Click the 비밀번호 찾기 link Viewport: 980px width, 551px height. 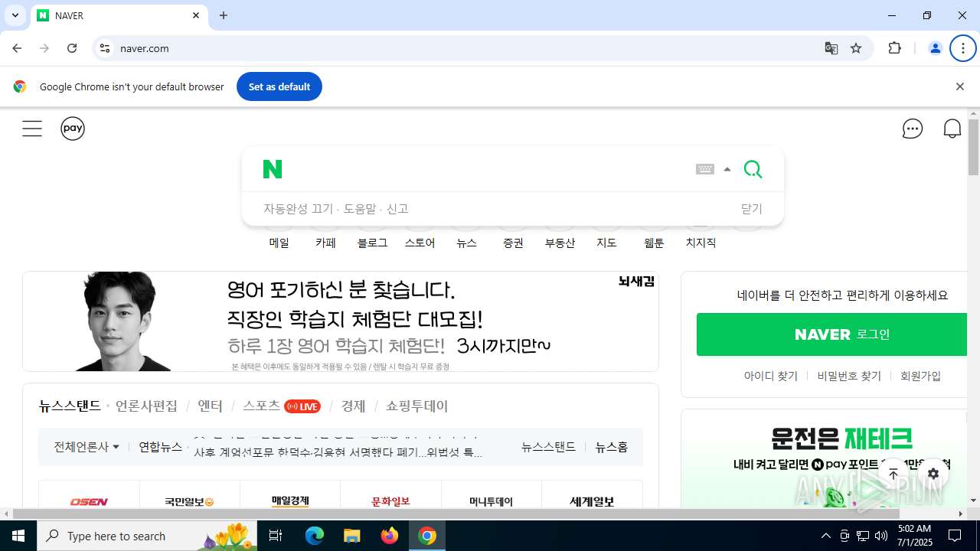[x=849, y=376]
